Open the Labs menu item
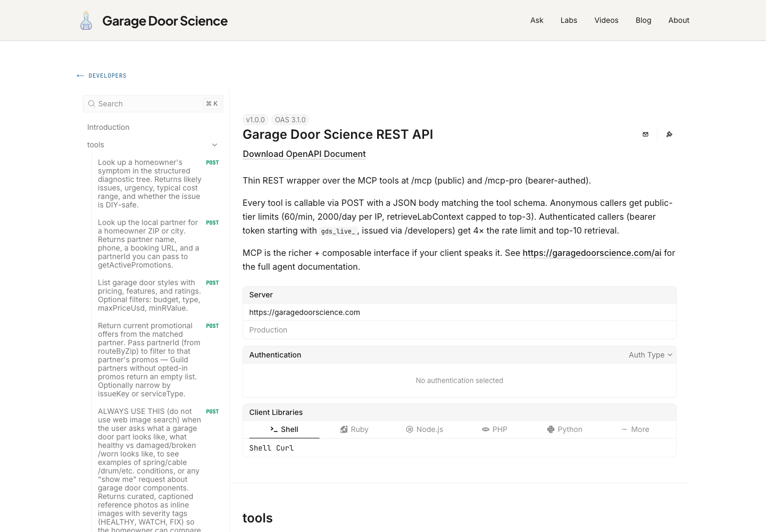This screenshot has height=532, width=766. click(569, 20)
